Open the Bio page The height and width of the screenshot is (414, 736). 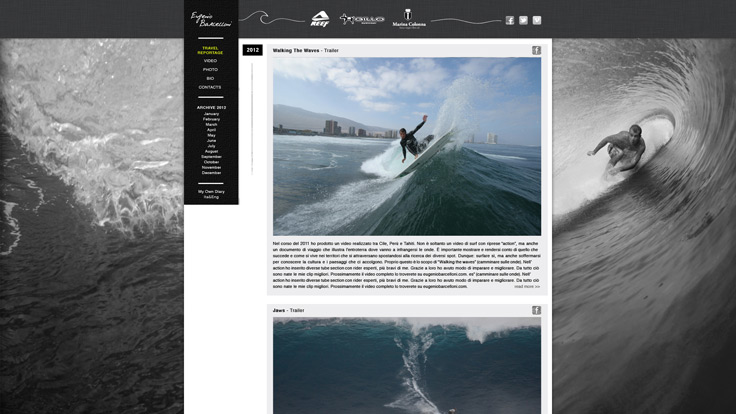[210, 78]
